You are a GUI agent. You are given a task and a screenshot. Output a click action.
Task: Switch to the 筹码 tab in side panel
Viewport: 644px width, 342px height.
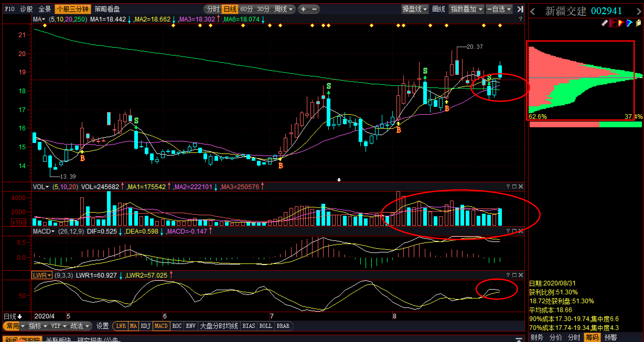(x=592, y=337)
